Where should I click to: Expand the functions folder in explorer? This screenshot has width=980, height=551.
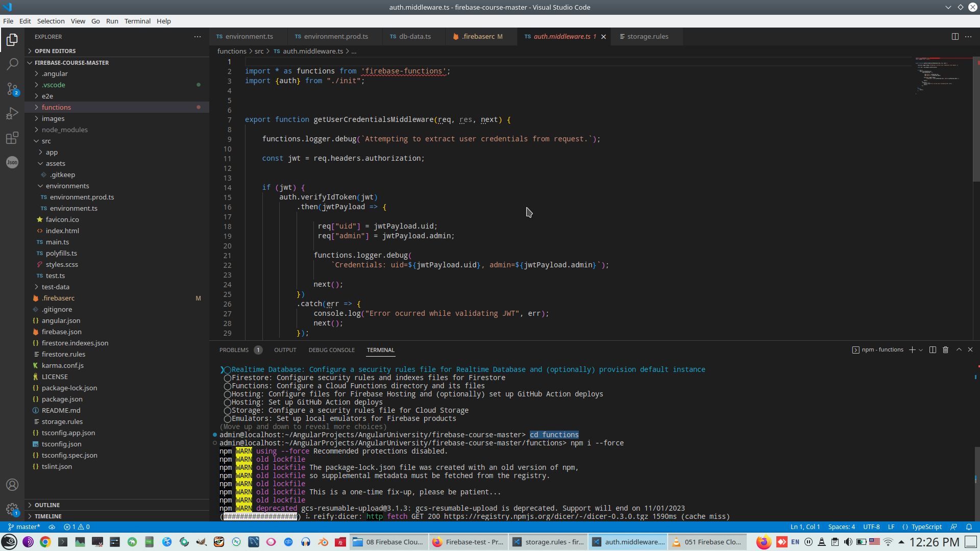(56, 107)
